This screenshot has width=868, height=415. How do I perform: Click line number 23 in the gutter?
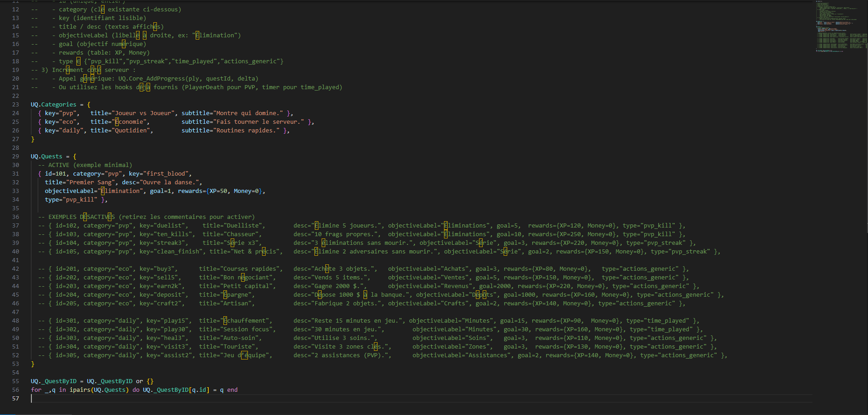[15, 105]
